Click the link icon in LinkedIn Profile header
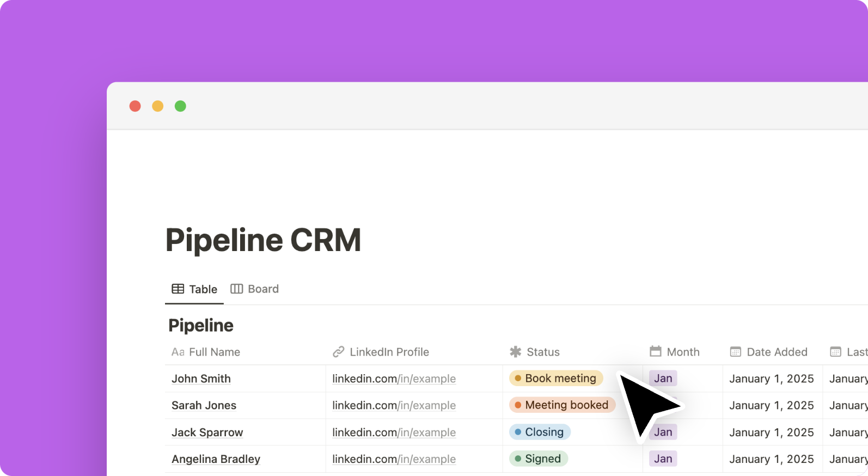 (x=338, y=352)
